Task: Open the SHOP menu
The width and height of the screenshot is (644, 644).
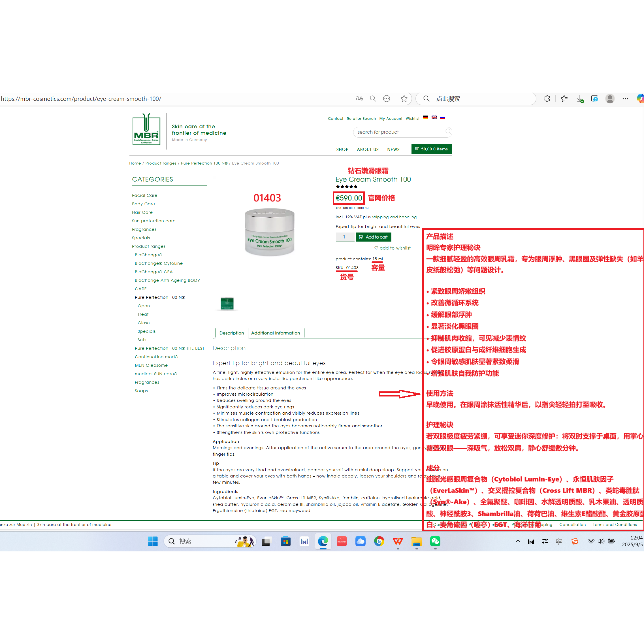Action: [x=342, y=149]
